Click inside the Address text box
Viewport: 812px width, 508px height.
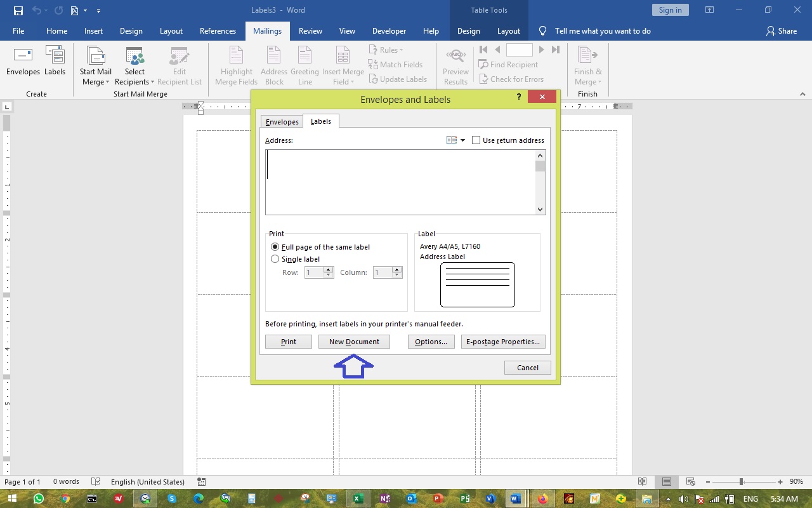click(400, 182)
